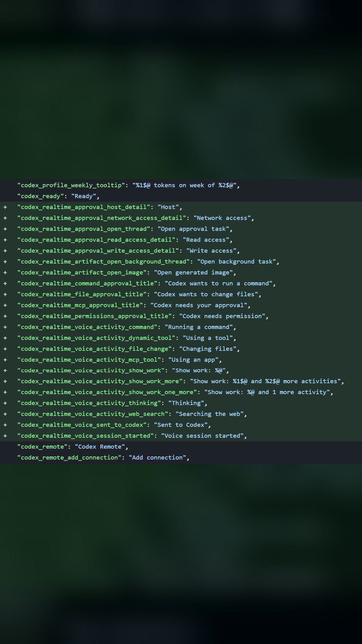This screenshot has width=362, height=644.
Task: Click "Show work: %@ and 1 more activity"
Action: (267, 392)
